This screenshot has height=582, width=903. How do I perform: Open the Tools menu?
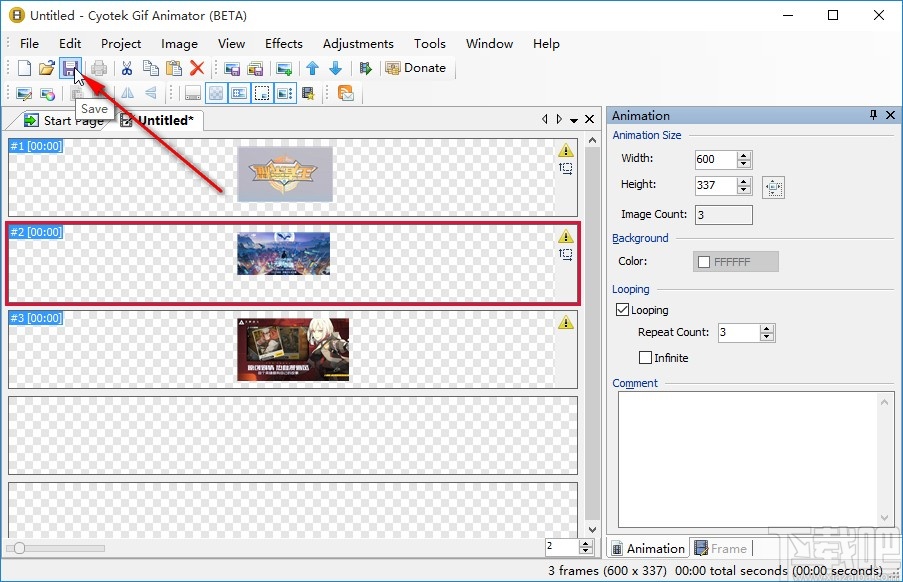pos(430,44)
